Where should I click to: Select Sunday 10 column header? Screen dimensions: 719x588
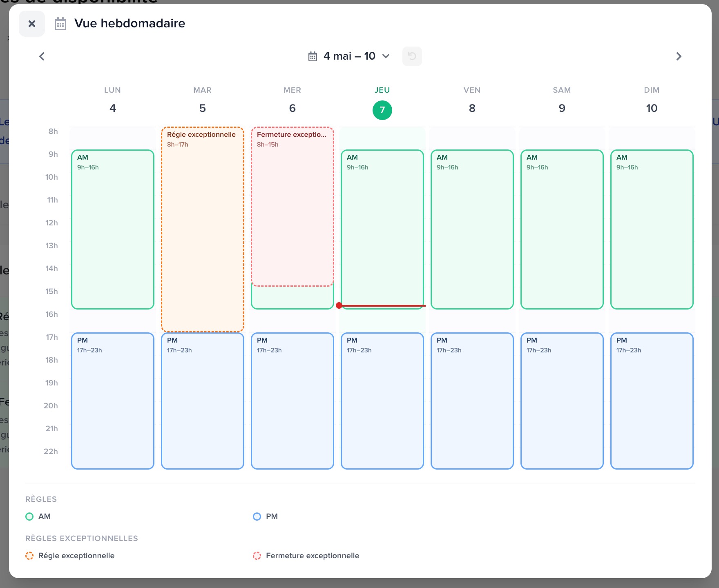click(652, 100)
